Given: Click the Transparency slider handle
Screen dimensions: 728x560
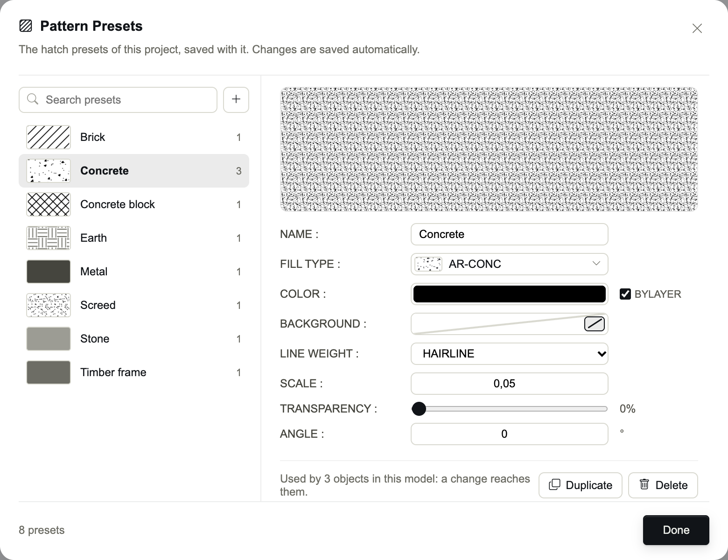Looking at the screenshot, I should click(x=419, y=409).
